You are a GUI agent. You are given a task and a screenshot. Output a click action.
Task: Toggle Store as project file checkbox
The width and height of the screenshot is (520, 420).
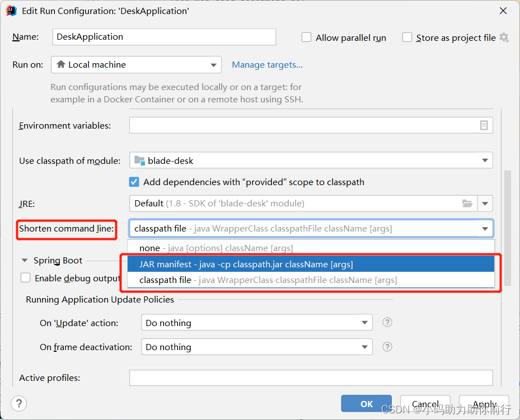pyautogui.click(x=407, y=37)
